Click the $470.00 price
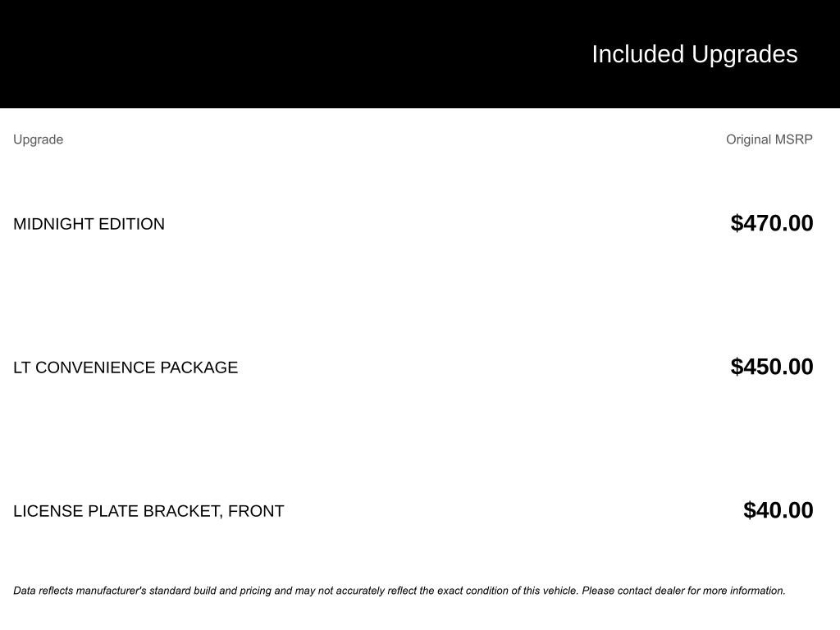The height and width of the screenshot is (630, 840). 772,223
